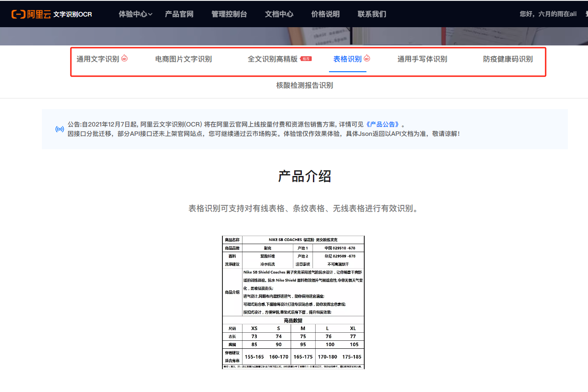Click the 产品介绍 heading
This screenshot has width=588, height=392.
click(x=304, y=176)
